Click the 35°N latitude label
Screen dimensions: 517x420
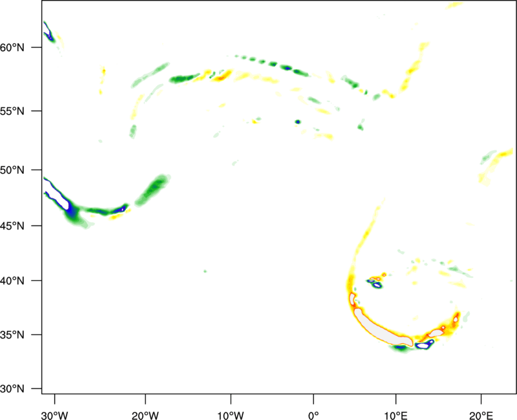tap(12, 335)
